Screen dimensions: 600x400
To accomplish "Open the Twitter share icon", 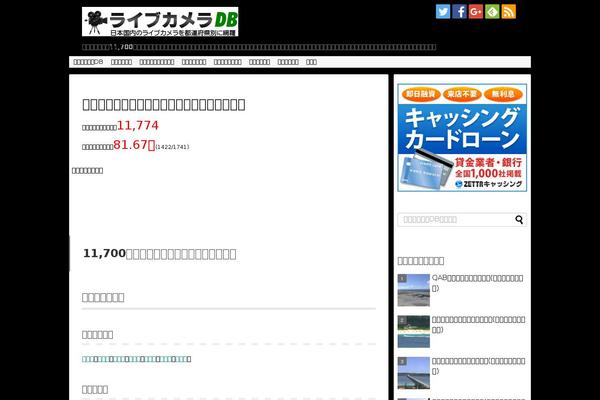I will coord(443,11).
